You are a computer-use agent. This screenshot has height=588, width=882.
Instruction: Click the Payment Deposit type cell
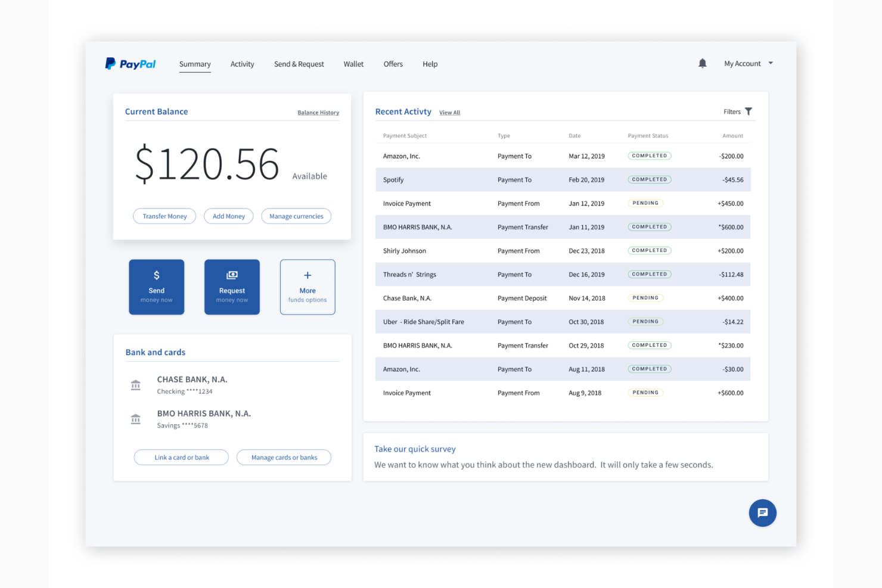pos(522,298)
